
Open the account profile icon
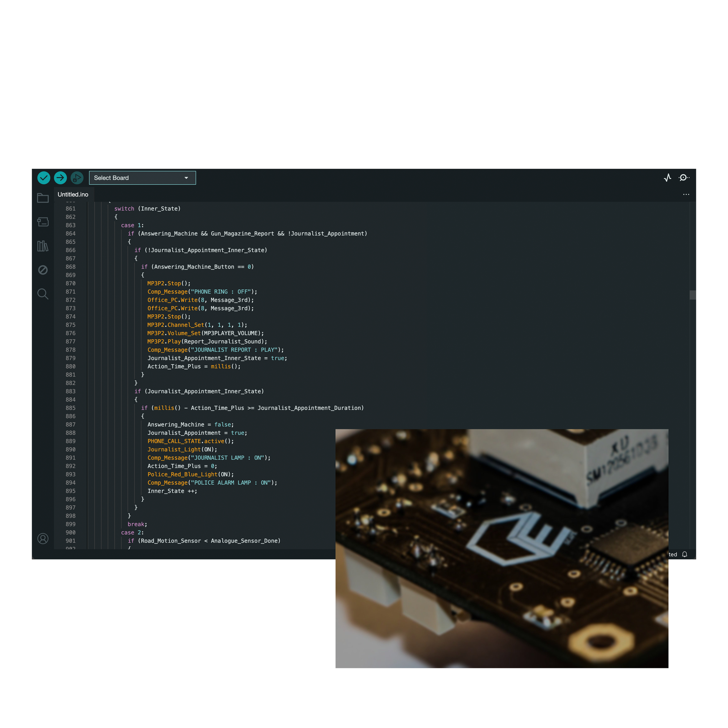coord(43,538)
